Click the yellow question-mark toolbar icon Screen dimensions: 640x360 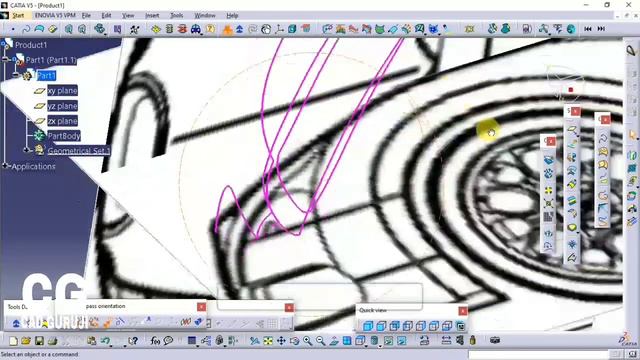pos(210,29)
